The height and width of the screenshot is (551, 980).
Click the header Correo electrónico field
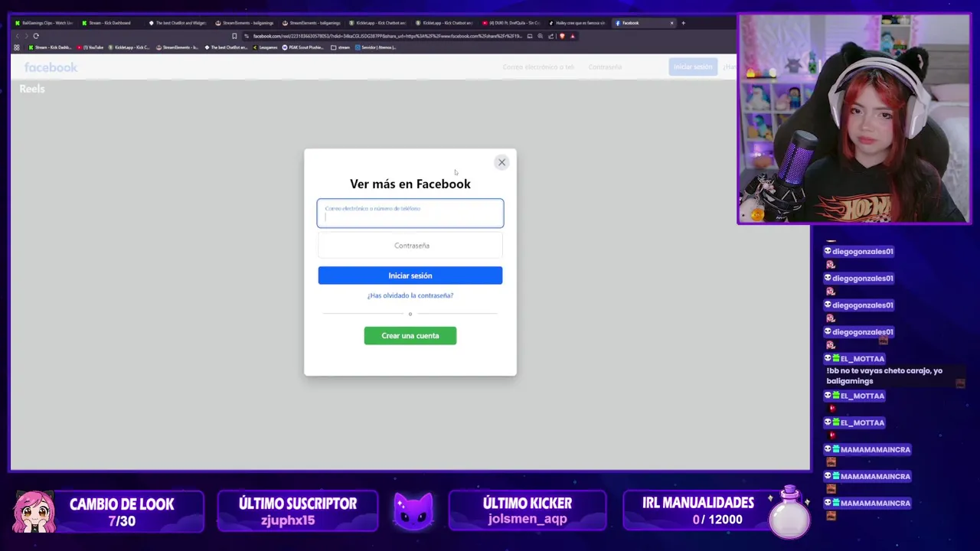[x=539, y=67]
